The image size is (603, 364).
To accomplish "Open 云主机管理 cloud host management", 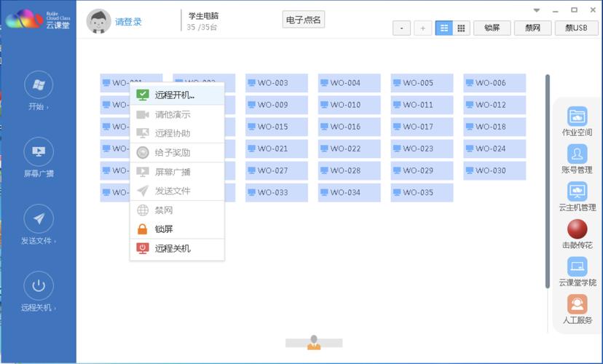I will pos(577,192).
